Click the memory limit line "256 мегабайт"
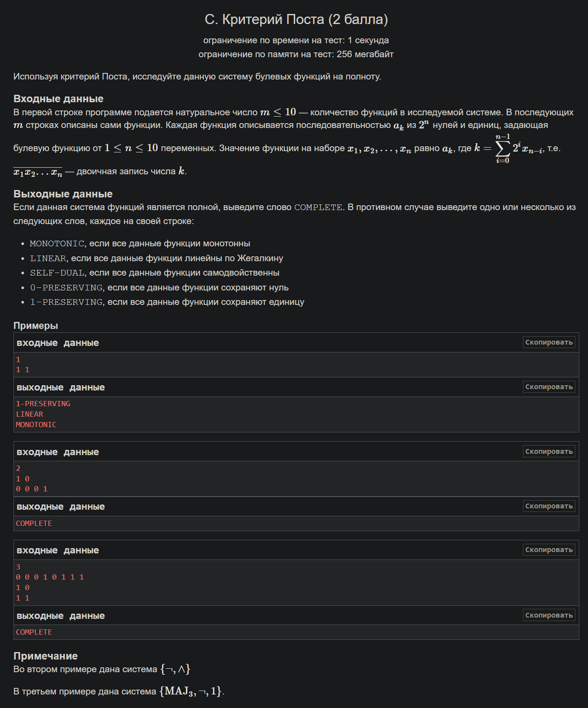The width and height of the screenshot is (588, 708). tap(296, 55)
